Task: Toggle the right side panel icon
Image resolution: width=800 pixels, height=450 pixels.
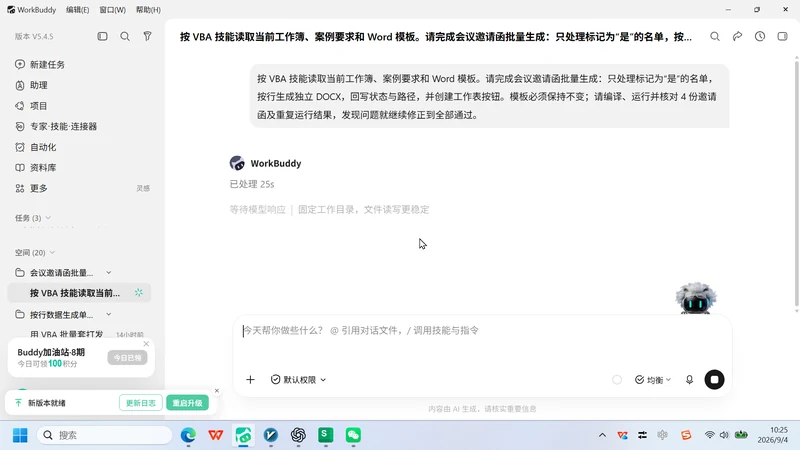Action: (782, 36)
